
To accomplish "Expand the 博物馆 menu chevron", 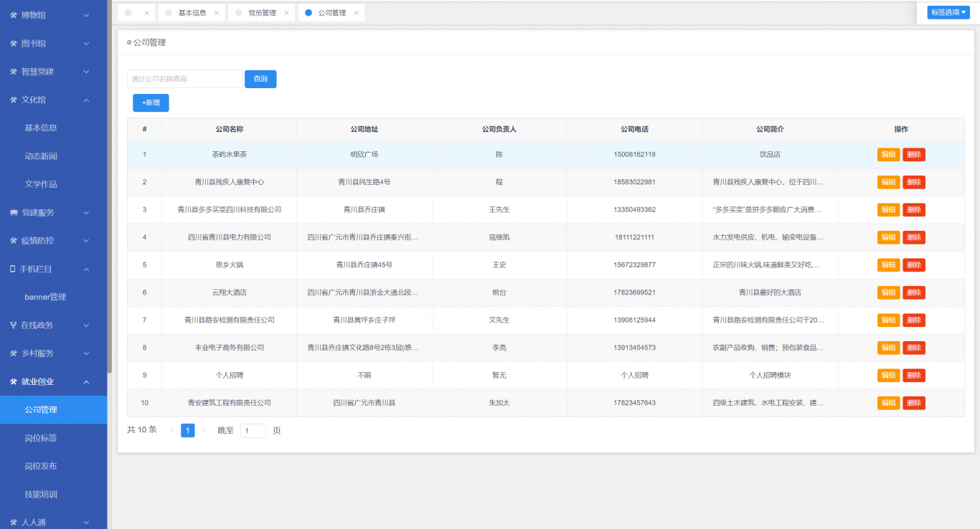I will pos(86,15).
